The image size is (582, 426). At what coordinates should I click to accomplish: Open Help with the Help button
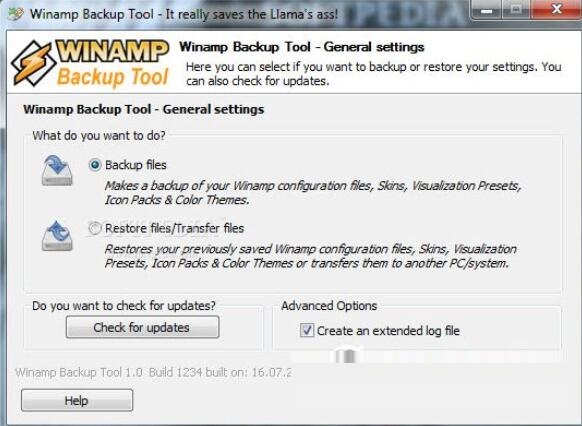pos(77,400)
